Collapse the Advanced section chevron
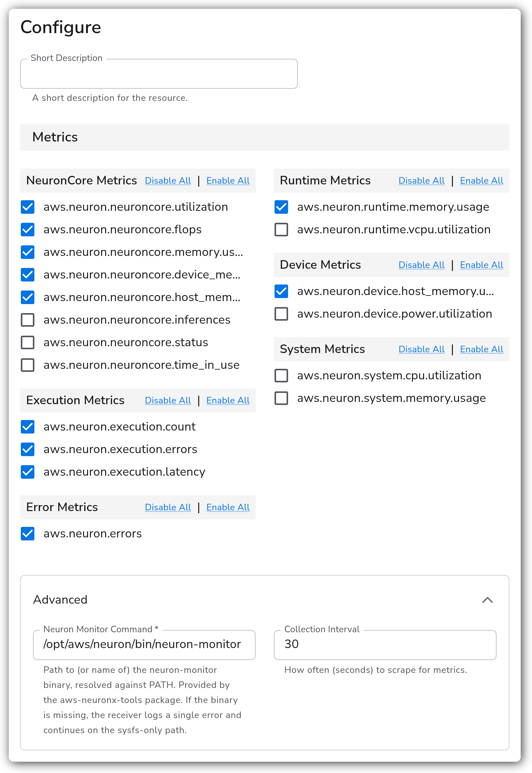The image size is (532, 773). 487,600
